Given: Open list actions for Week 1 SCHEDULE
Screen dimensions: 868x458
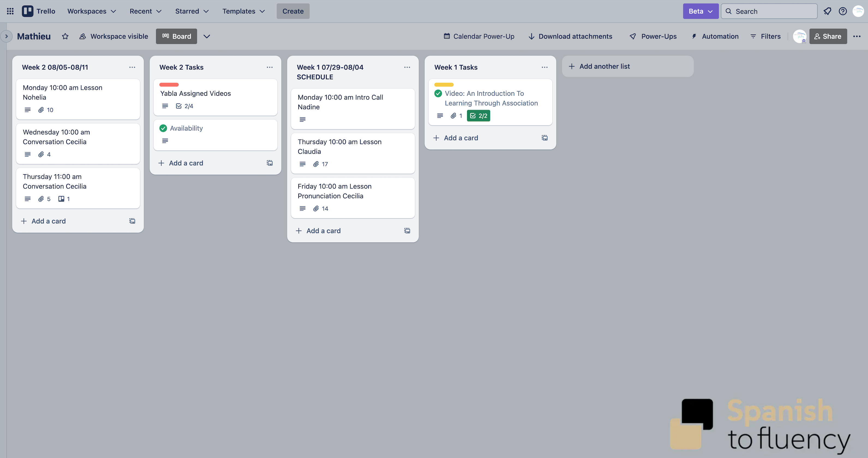Looking at the screenshot, I should click(x=407, y=67).
